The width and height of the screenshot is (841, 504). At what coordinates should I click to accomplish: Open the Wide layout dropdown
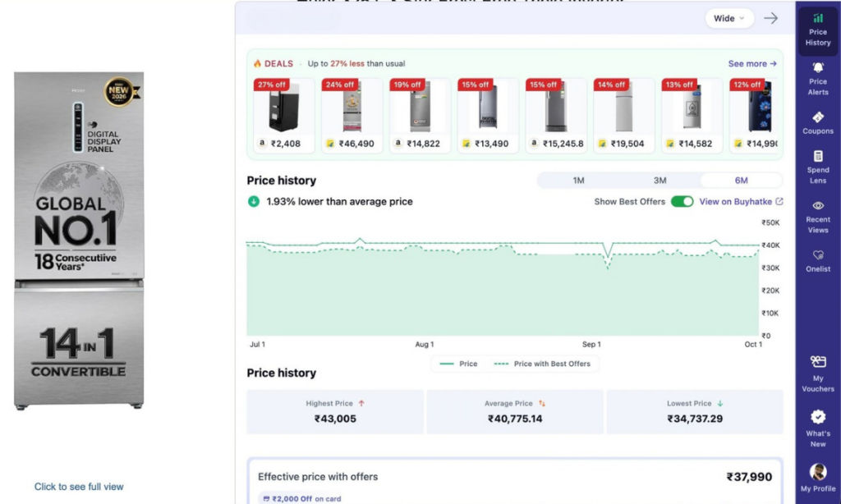pos(729,18)
